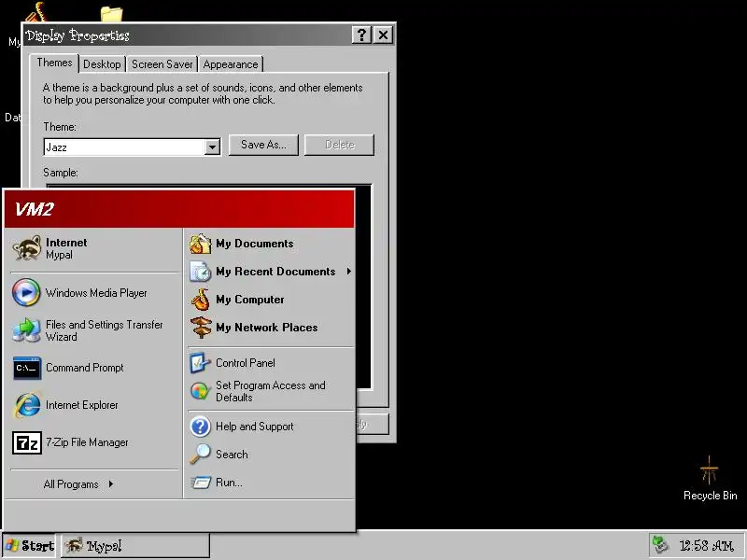Click network tray icon near clock
Screen dimensions: 747x560
pyautogui.click(x=661, y=545)
